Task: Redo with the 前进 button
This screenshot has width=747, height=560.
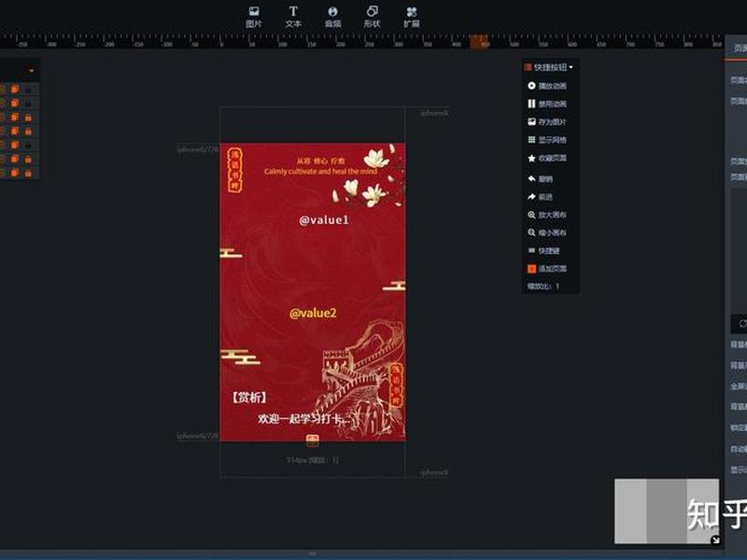Action: click(541, 197)
